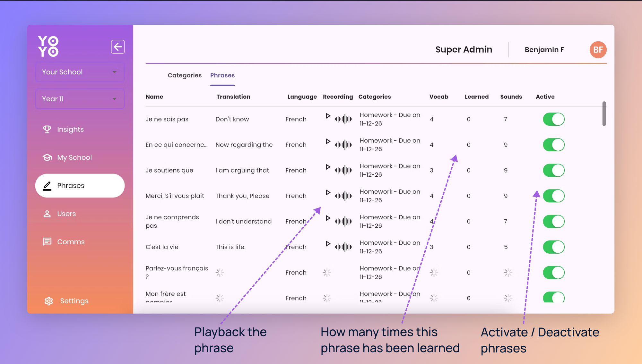Open the Users page in sidebar
Screen dimensions: 642x364
pyautogui.click(x=66, y=214)
